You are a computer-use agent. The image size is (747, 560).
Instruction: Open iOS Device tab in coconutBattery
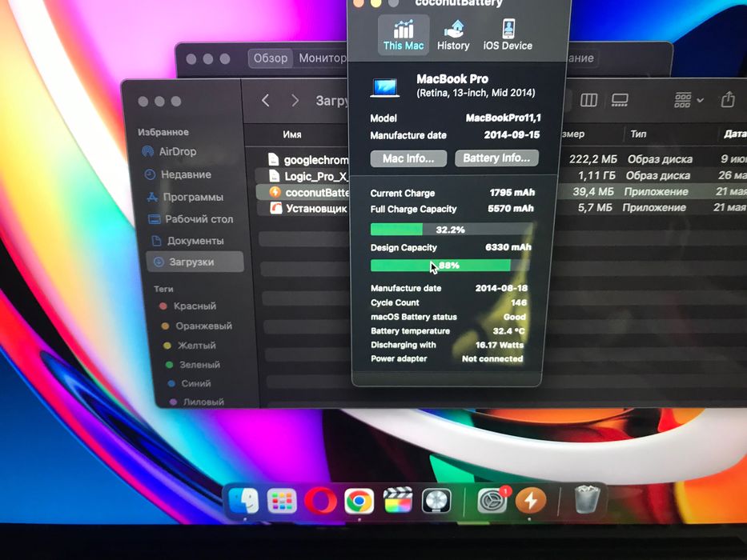tap(508, 34)
